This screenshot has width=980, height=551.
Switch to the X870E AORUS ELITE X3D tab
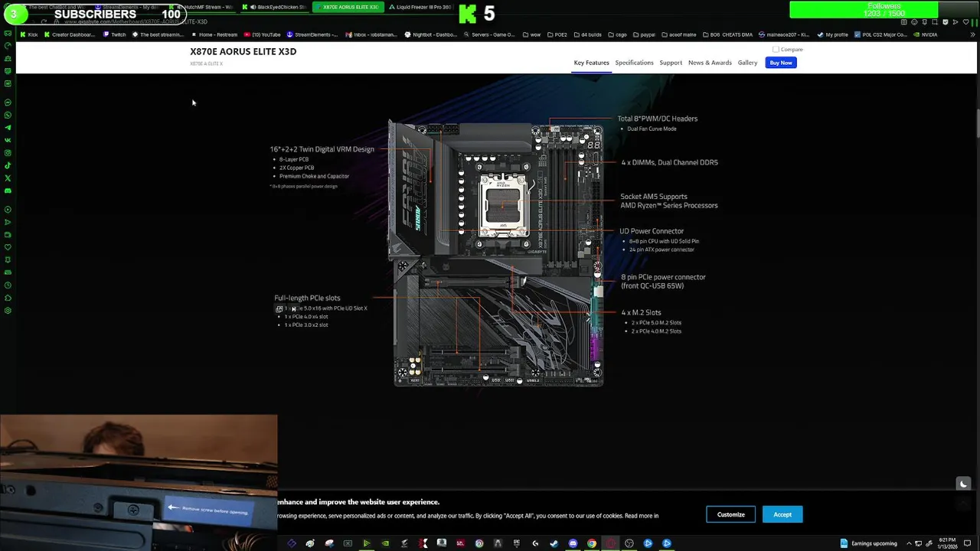coord(348,7)
